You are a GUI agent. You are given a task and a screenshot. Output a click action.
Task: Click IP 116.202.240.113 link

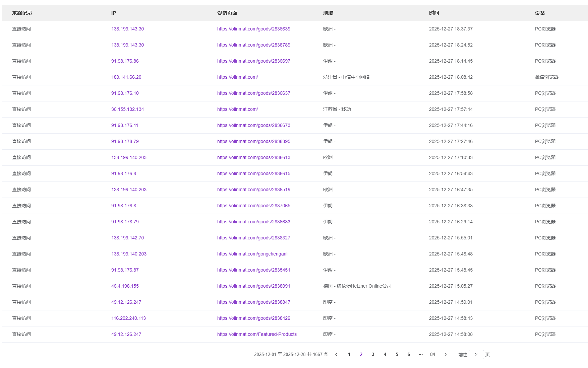pyautogui.click(x=128, y=318)
